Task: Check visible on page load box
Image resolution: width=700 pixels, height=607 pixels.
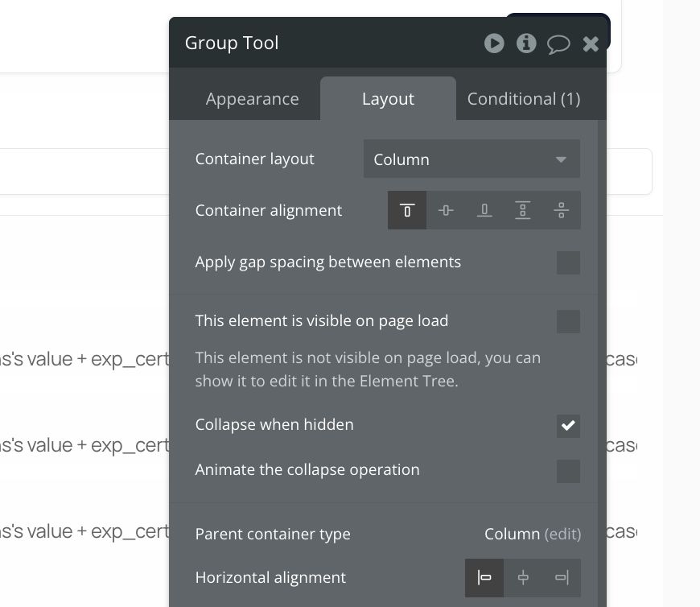Action: [568, 321]
